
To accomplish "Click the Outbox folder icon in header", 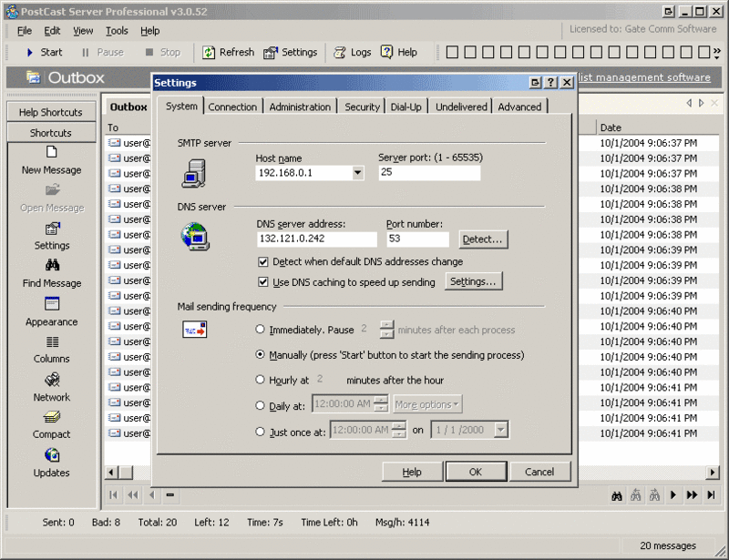I will (x=34, y=77).
